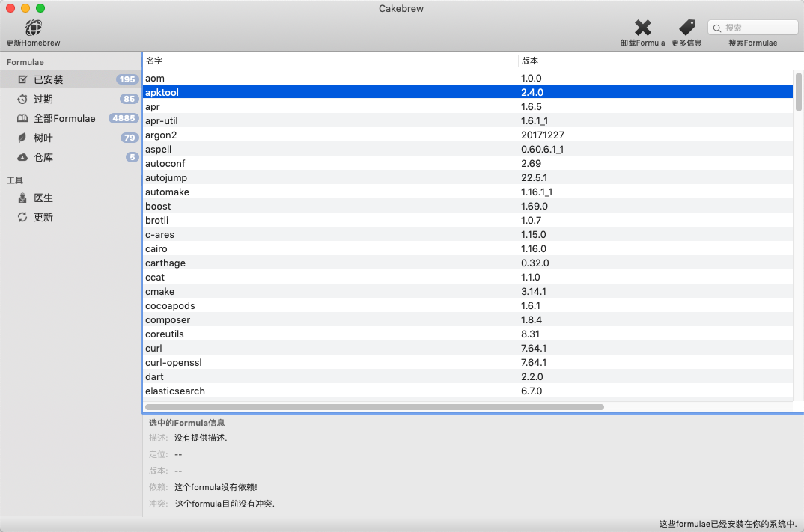Select the cairo formula row
The image size is (804, 532).
[468, 248]
